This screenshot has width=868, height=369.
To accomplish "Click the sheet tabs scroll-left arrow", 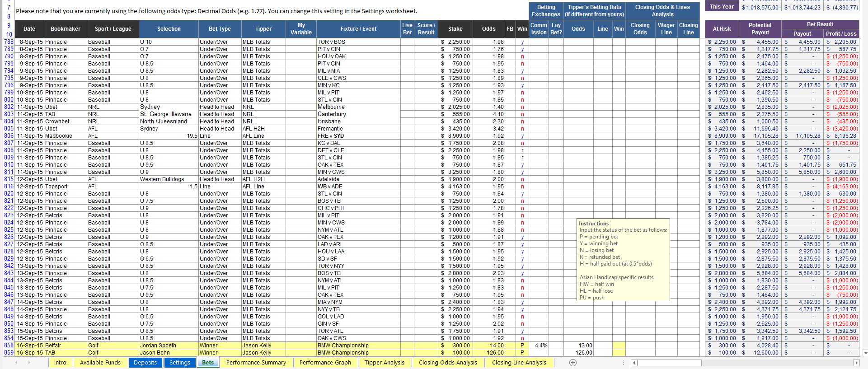I will point(17,363).
